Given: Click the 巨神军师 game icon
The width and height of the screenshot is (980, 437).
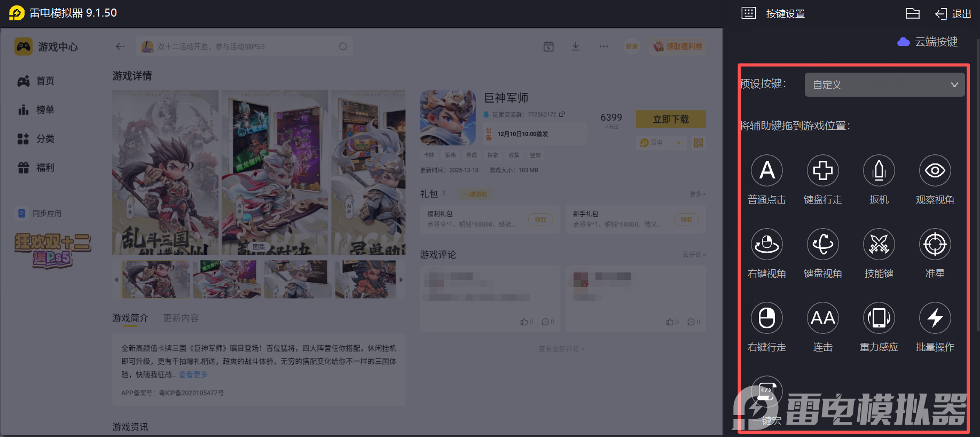Looking at the screenshot, I should coord(448,118).
